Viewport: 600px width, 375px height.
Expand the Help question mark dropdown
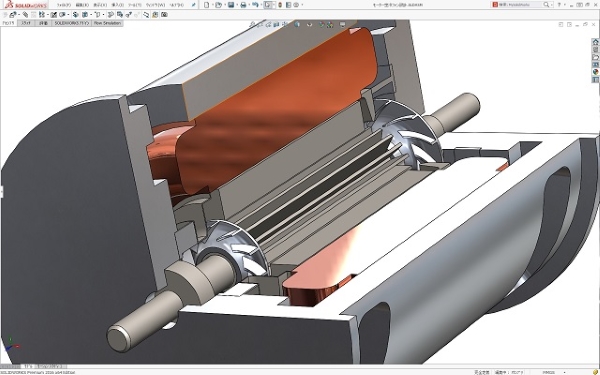click(565, 5)
